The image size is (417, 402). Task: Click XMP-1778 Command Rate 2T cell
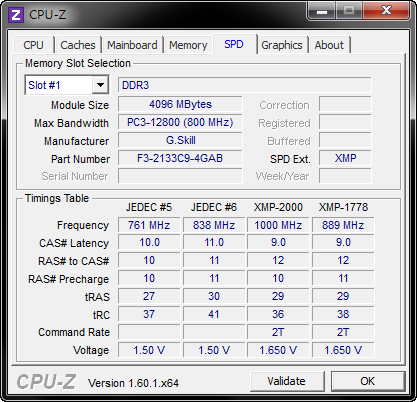[x=343, y=332]
